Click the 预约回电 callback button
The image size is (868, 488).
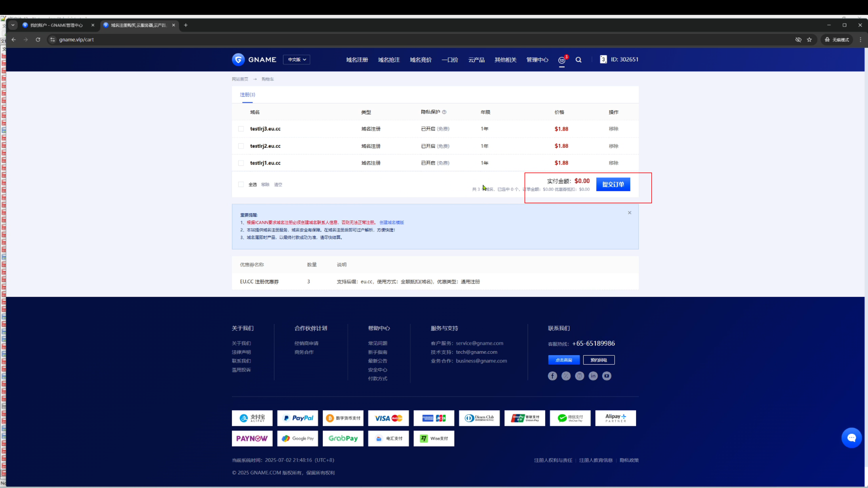tap(599, 360)
